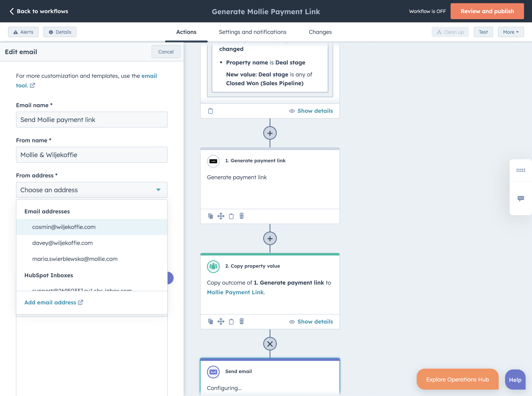This screenshot has width=532, height=396.
Task: Click the Copy property value step icon
Action: click(x=213, y=266)
